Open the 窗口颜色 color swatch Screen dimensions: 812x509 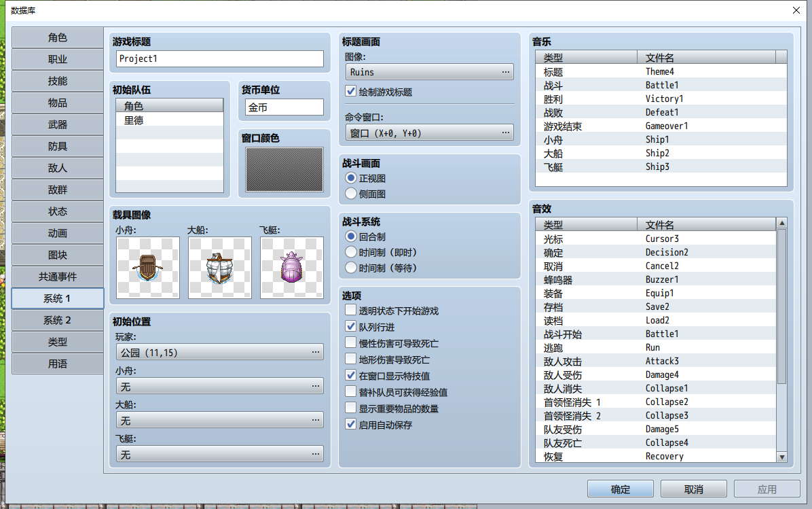point(284,169)
